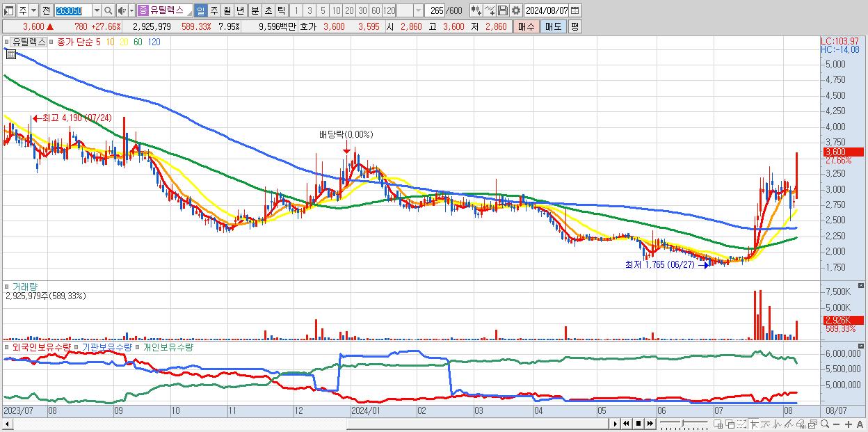Toggle the 평 button next to 매도
868x432 pixels.
[x=574, y=26]
